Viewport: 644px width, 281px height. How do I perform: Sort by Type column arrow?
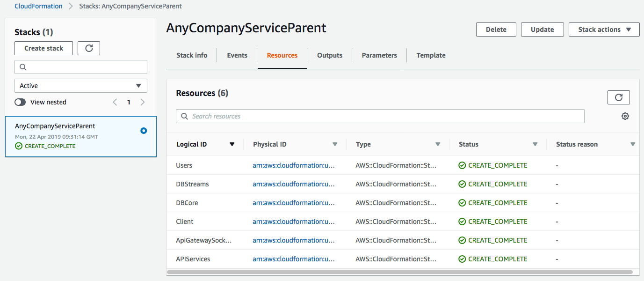point(438,144)
